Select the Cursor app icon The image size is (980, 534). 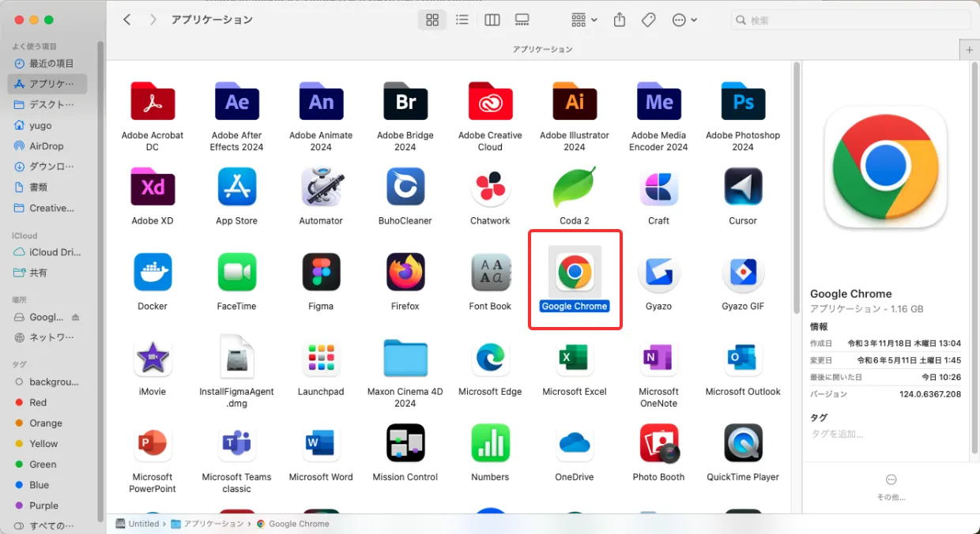(x=743, y=186)
